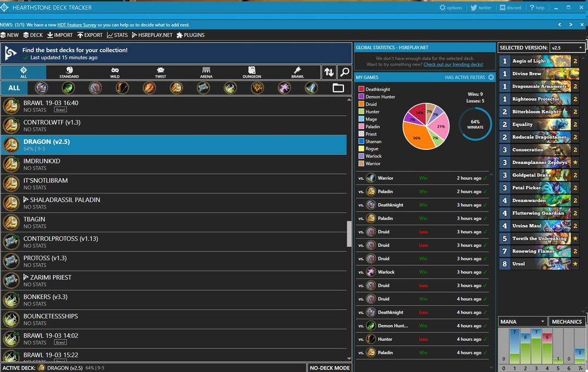Filter decks by Hunter class icon

[x=122, y=88]
